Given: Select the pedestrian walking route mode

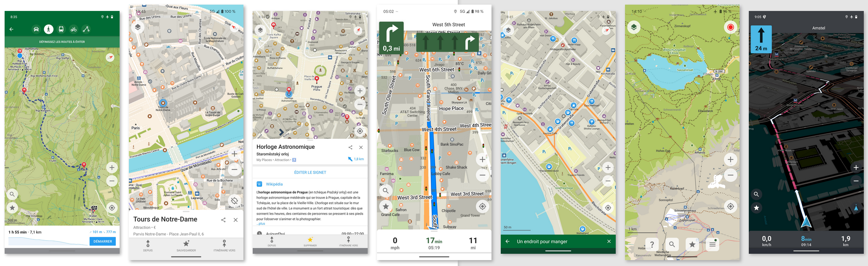Looking at the screenshot, I should (49, 29).
